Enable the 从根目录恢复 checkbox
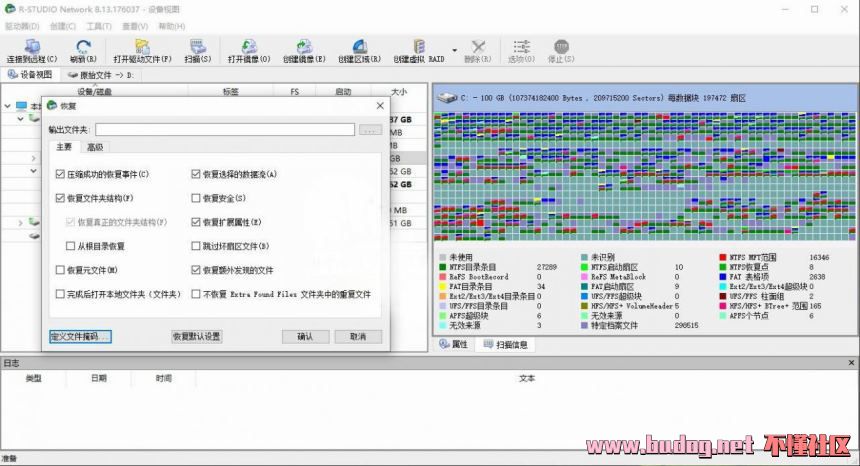860x466 pixels. coord(70,246)
